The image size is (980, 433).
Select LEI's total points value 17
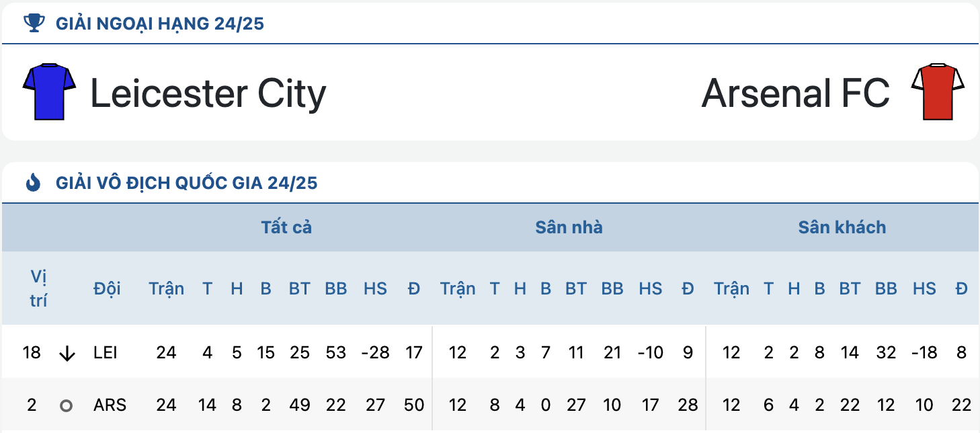tap(414, 352)
